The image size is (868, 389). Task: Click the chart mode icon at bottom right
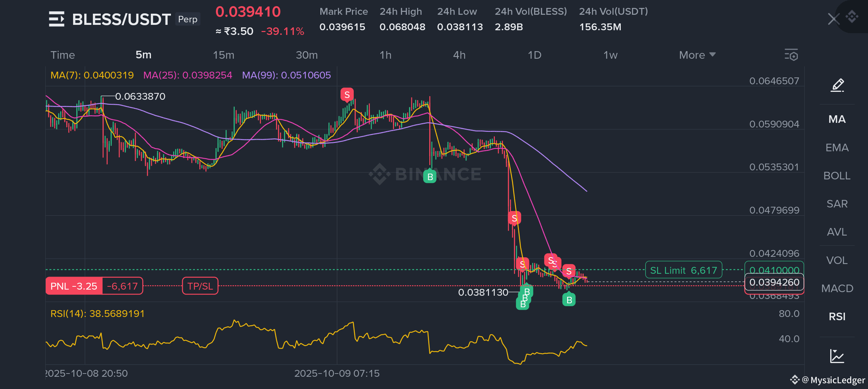coord(837,356)
